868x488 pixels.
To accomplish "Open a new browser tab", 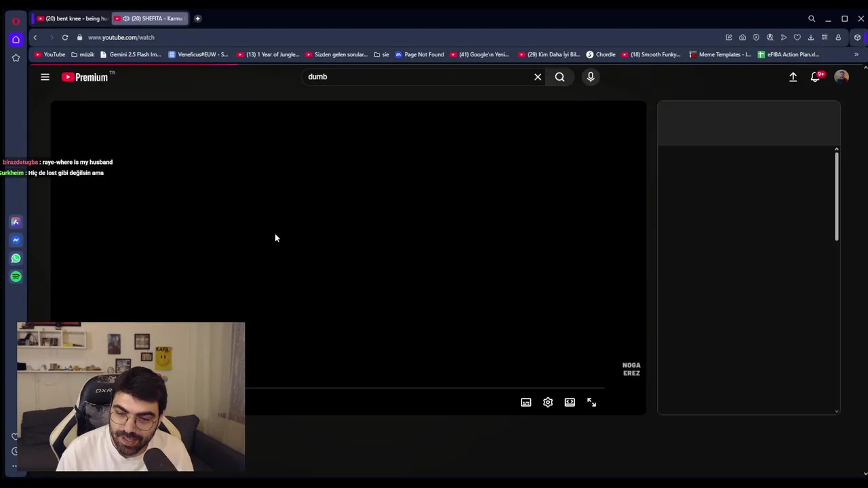I will (x=197, y=19).
